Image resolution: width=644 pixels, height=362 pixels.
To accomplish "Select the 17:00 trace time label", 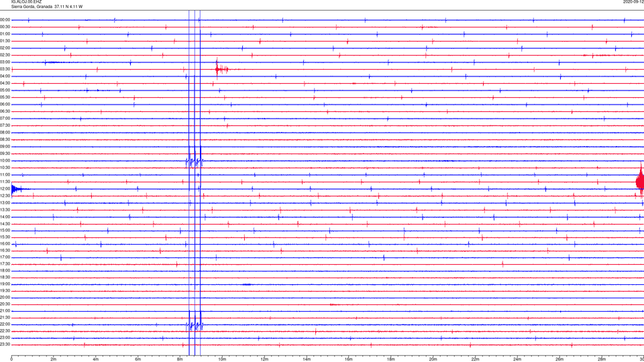I will (5, 257).
